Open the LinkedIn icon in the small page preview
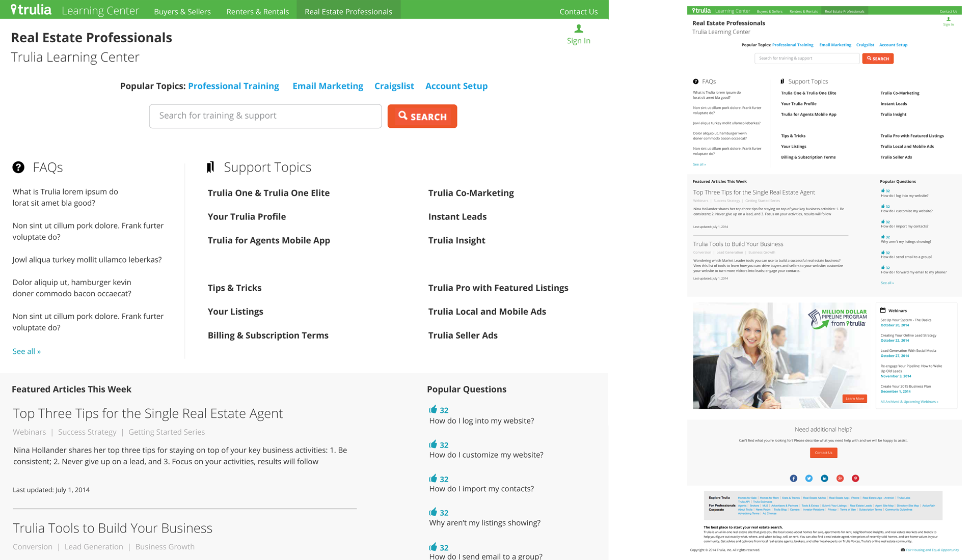This screenshot has width=972, height=560. point(824,478)
